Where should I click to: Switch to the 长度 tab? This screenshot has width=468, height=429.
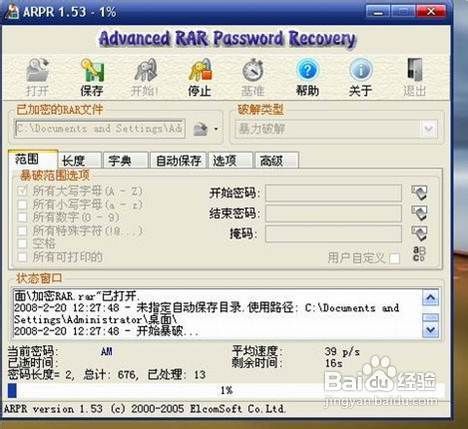pos(80,161)
